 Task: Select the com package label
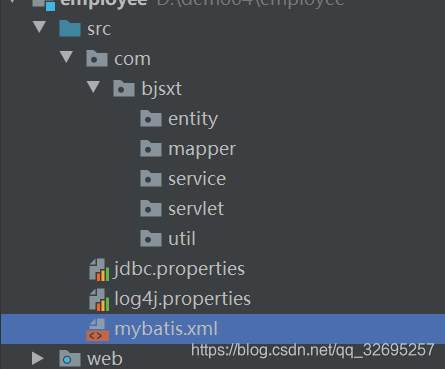[x=132, y=59]
